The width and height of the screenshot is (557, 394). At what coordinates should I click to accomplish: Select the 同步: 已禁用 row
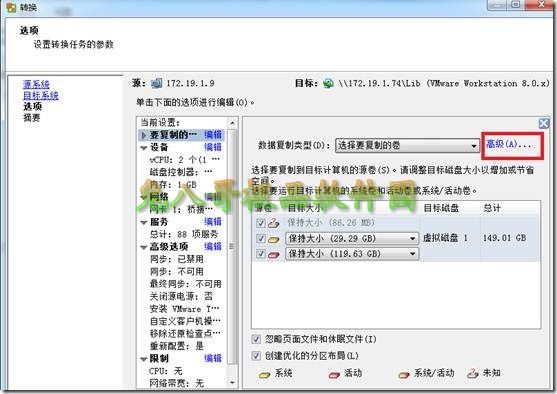[177, 259]
